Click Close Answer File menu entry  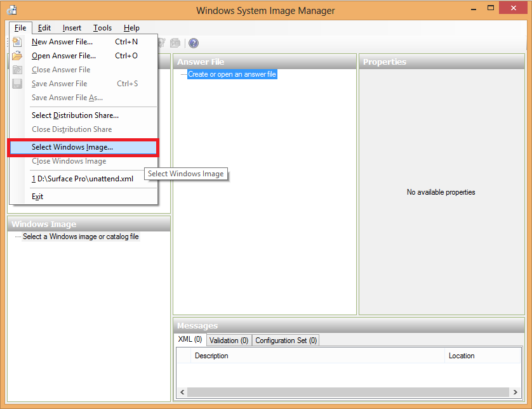(83, 70)
